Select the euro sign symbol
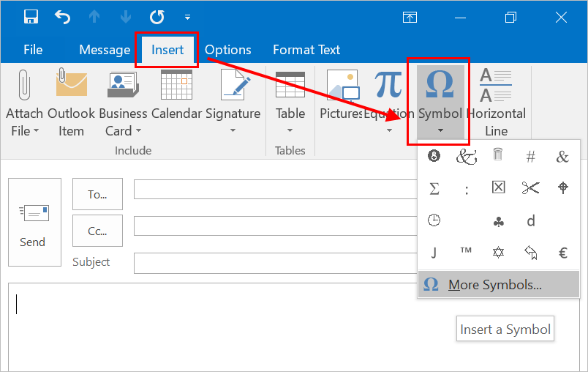 [x=563, y=253]
